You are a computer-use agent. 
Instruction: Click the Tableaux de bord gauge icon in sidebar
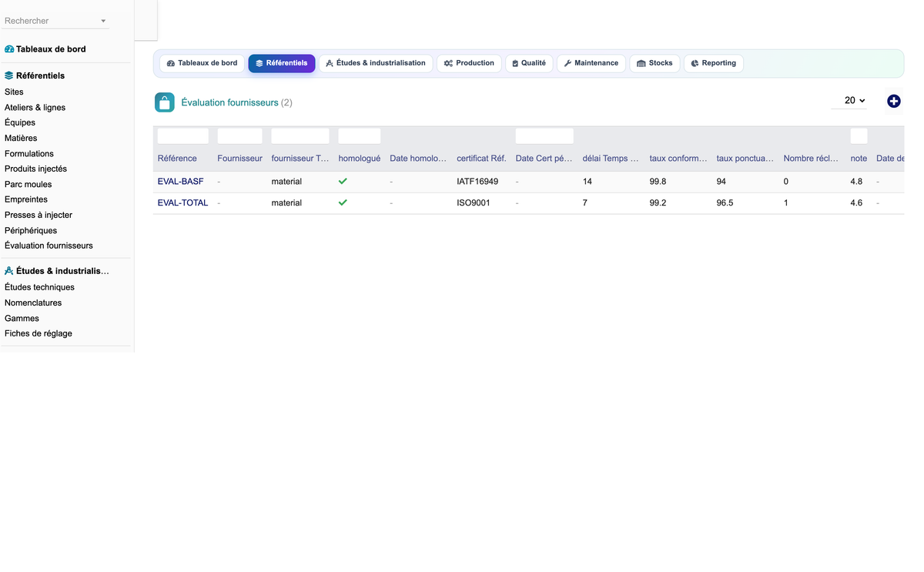coord(9,49)
